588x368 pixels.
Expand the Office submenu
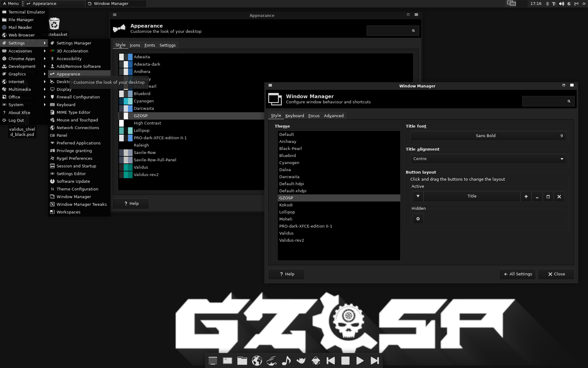[24, 97]
